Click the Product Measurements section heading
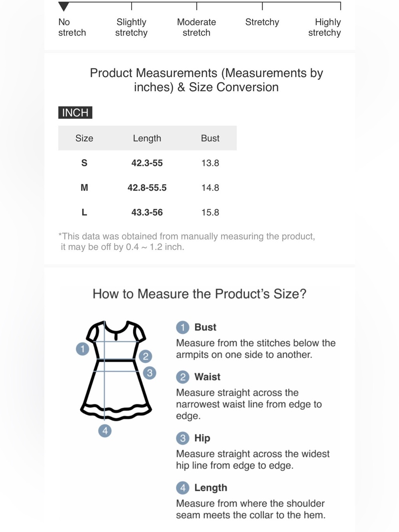The image size is (399, 532). (x=206, y=80)
